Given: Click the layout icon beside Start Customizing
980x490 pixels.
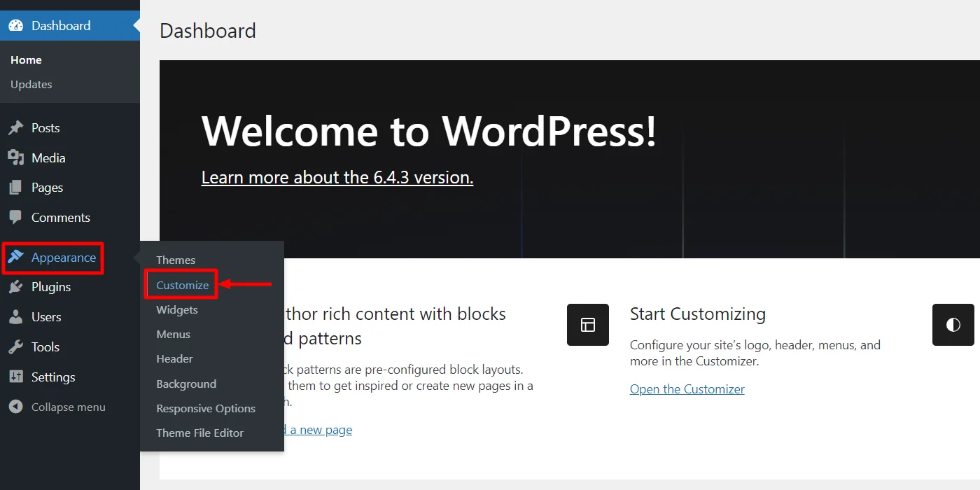Looking at the screenshot, I should click(x=588, y=325).
